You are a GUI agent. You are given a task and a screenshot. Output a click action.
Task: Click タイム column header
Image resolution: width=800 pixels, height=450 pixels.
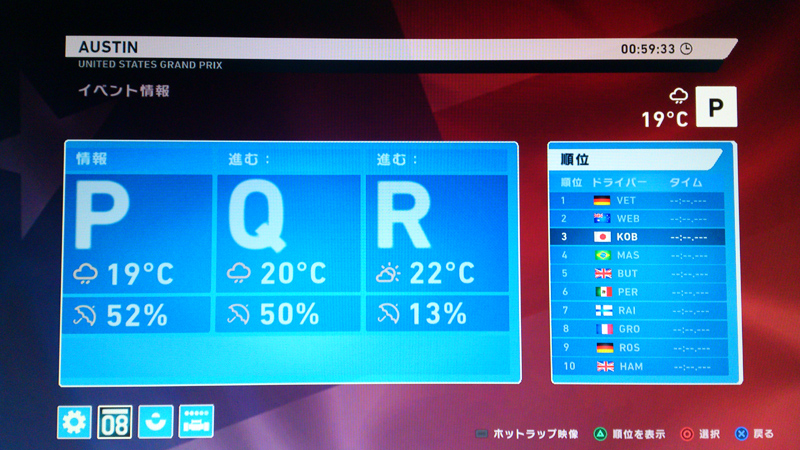pyautogui.click(x=686, y=182)
